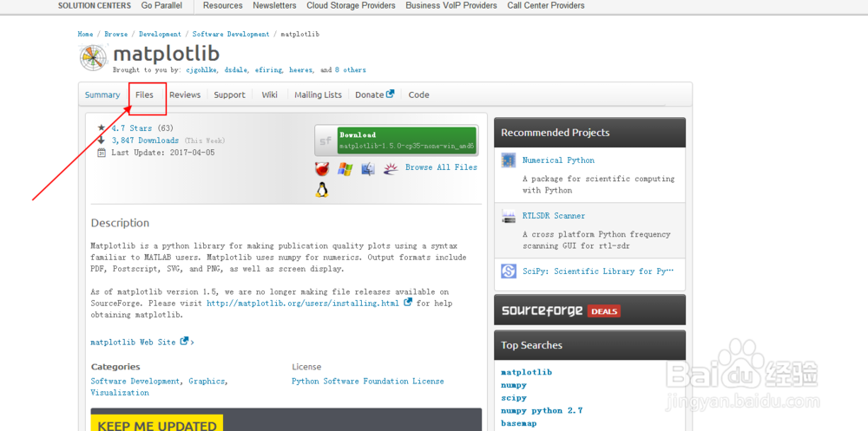Click top search term numpy
The width and height of the screenshot is (868, 431).
(x=514, y=385)
